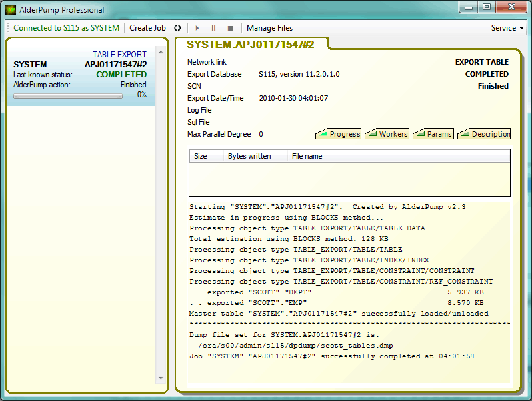This screenshot has height=401, width=532.
Task: Click the job list scroll down arrow
Action: (x=161, y=378)
